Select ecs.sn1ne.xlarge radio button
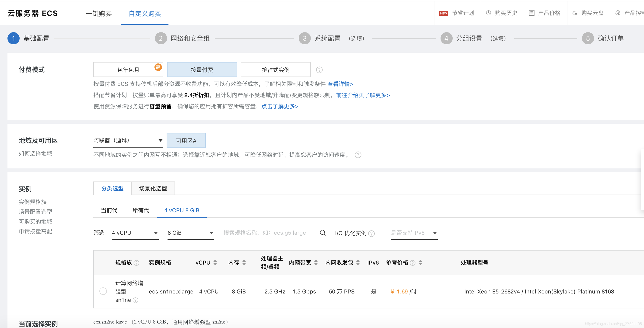The image size is (644, 328). [103, 291]
